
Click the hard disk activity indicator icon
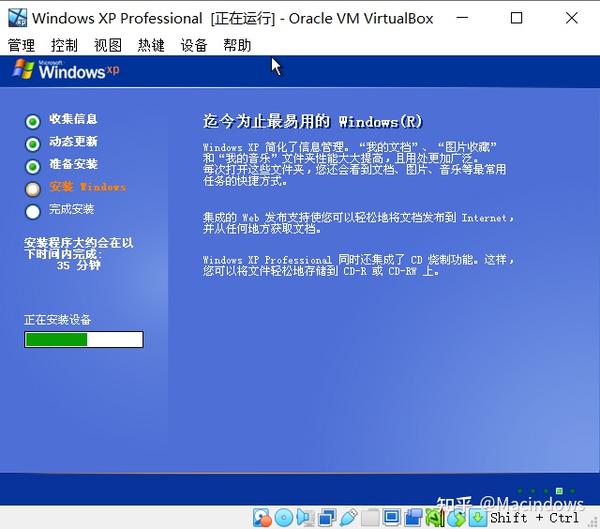pos(262,518)
